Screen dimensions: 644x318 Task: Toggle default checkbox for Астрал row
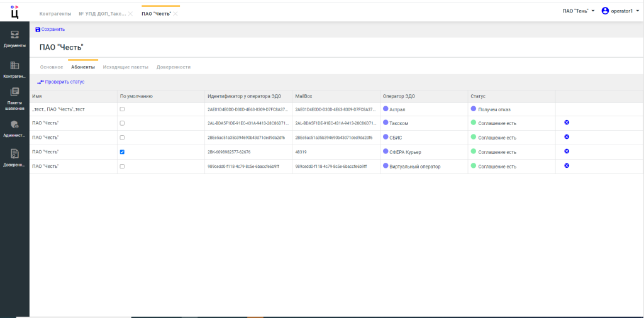[122, 109]
